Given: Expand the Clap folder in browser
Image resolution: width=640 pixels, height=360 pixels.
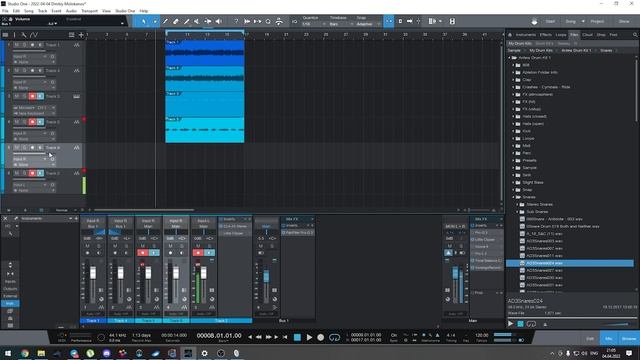Looking at the screenshot, I should [x=513, y=80].
